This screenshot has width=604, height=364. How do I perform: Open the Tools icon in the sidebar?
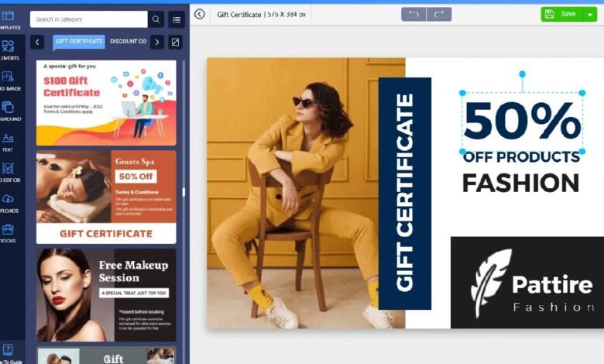[9, 232]
